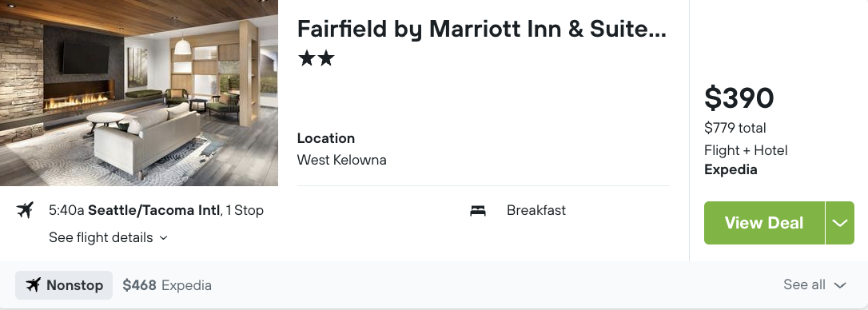Open the hotel lobby photo thumbnail
The image size is (868, 310).
[139, 93]
